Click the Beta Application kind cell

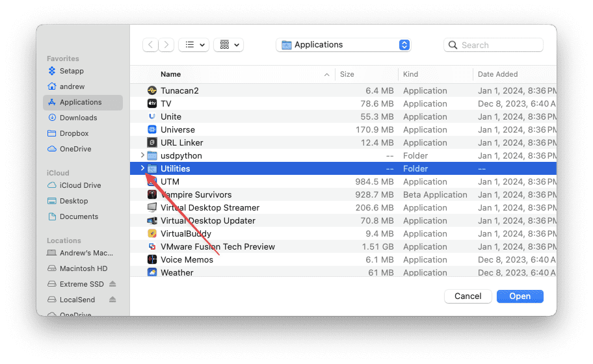click(x=435, y=194)
